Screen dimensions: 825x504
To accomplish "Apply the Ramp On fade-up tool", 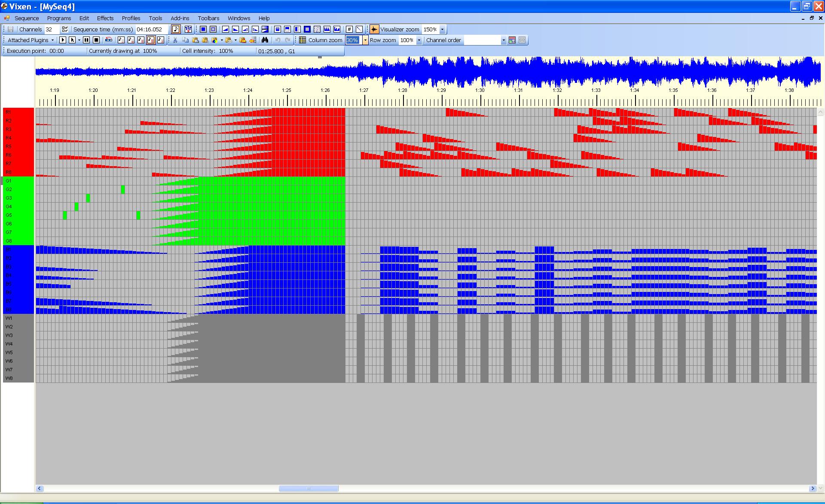I will click(x=226, y=29).
